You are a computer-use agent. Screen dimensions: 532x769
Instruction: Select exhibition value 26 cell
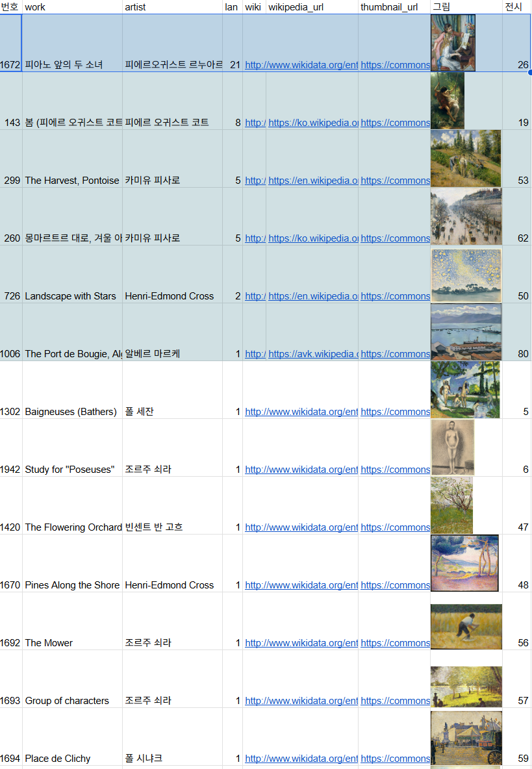pos(517,43)
